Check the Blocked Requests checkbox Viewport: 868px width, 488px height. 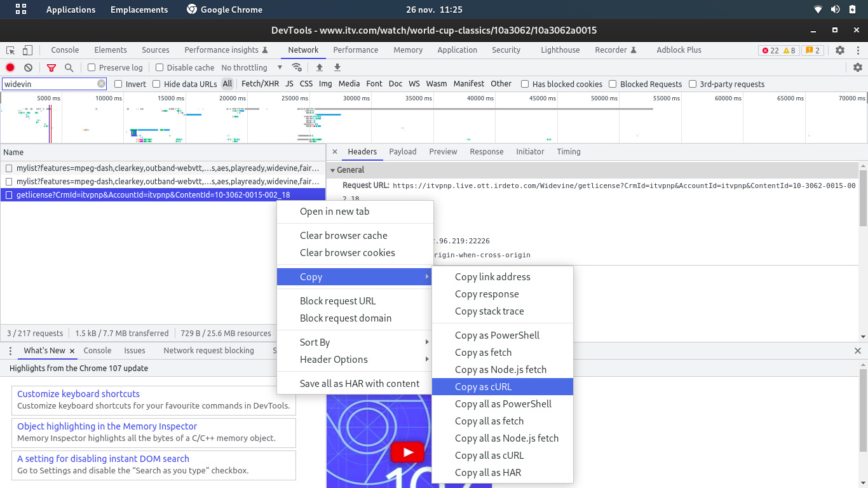613,84
